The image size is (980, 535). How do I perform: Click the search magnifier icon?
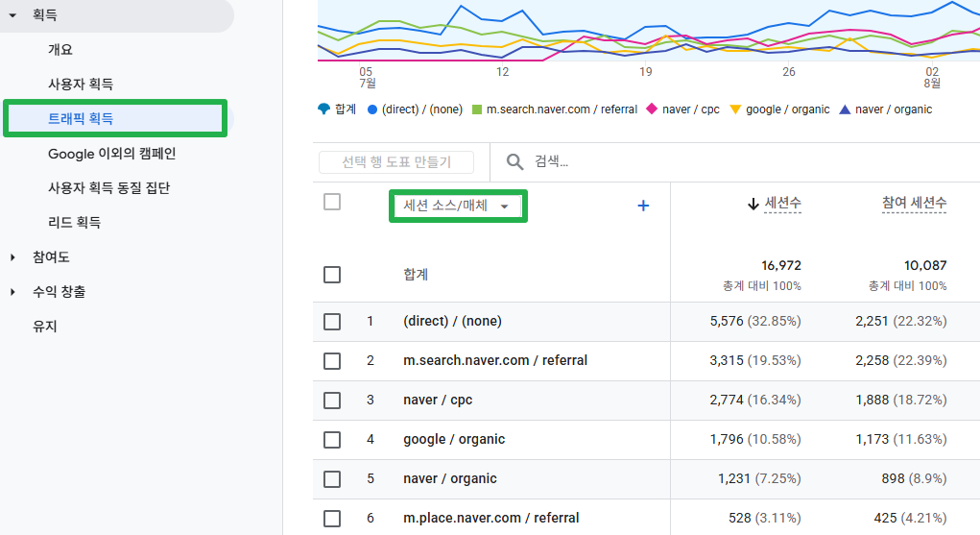point(515,162)
